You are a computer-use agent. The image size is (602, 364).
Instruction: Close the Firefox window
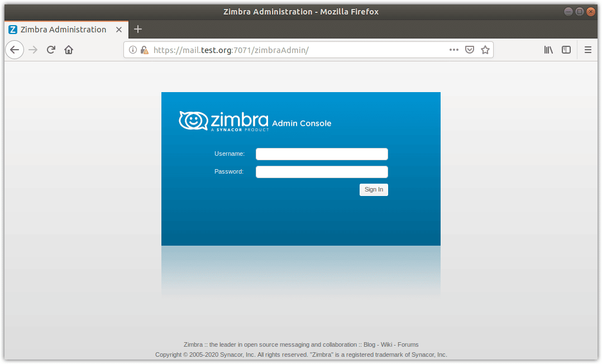click(590, 12)
